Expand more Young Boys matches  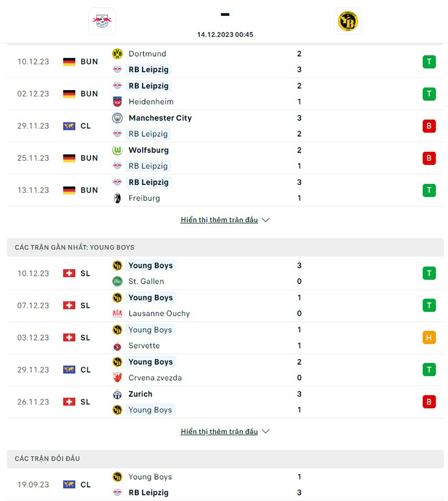[220, 432]
